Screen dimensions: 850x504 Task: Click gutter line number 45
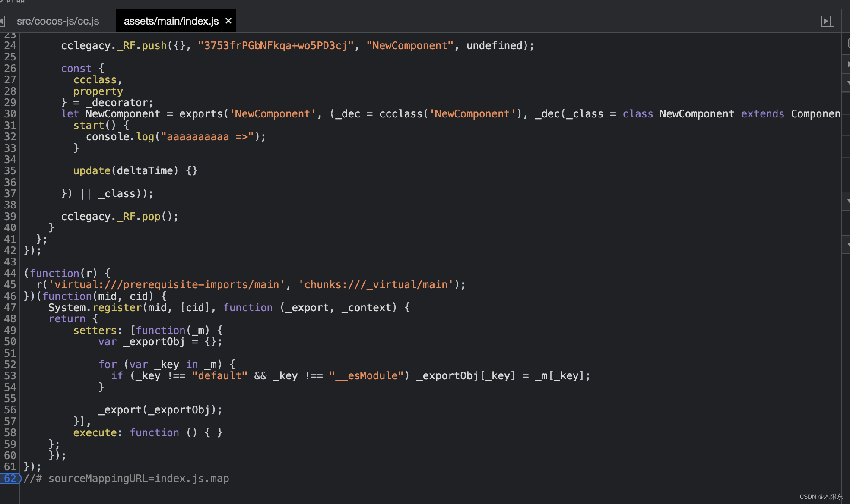[10, 285]
